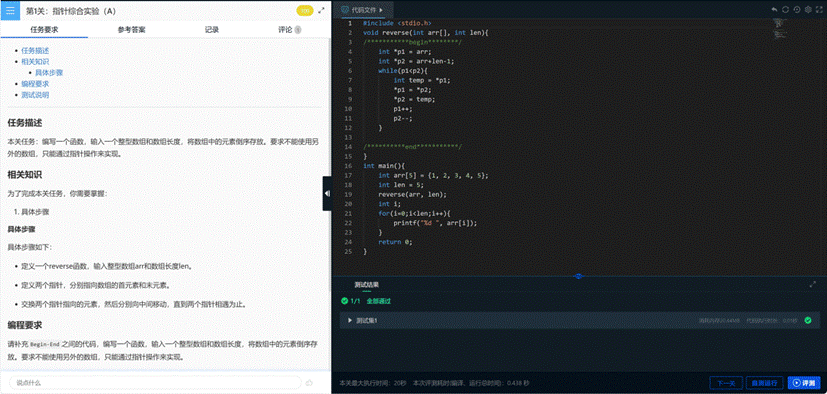
Task: Open editor settings gear
Action: (x=807, y=9)
